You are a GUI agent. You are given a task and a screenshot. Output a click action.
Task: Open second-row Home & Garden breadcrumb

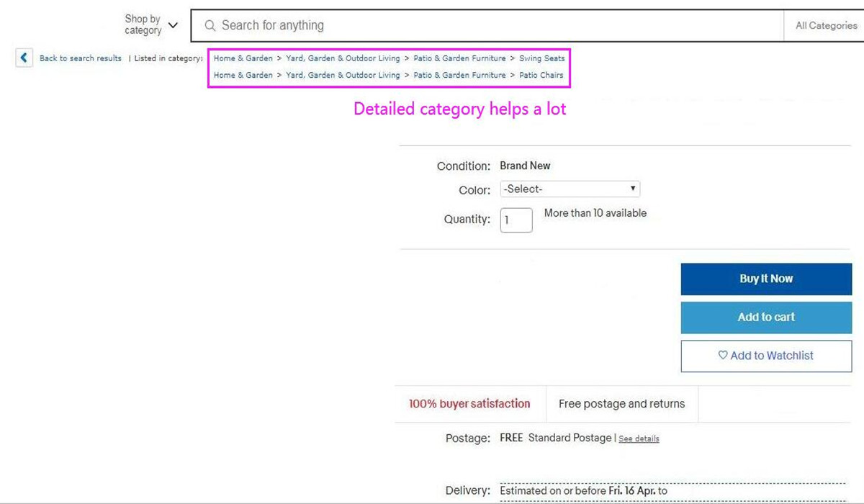pyautogui.click(x=243, y=75)
